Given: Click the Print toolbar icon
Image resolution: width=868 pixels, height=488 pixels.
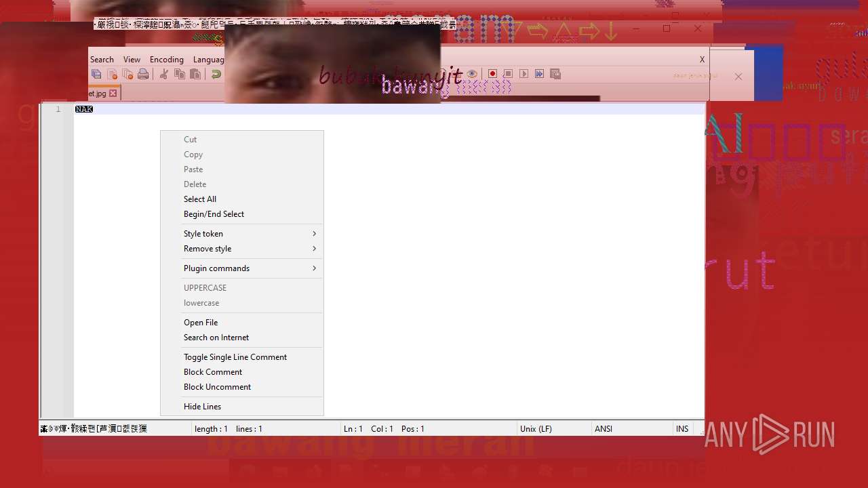Looking at the screenshot, I should tap(143, 74).
